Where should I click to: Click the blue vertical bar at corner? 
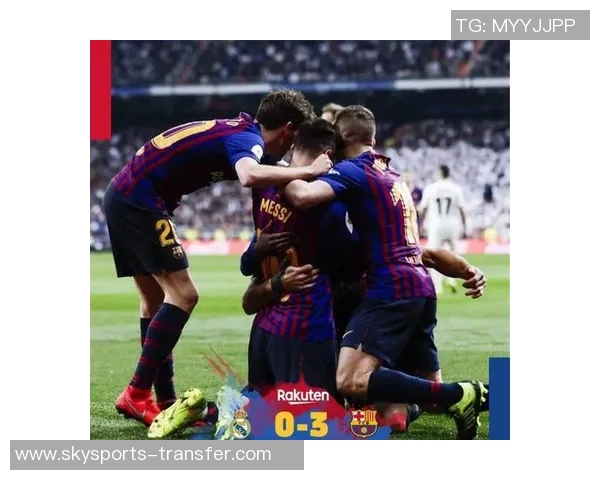499,398
